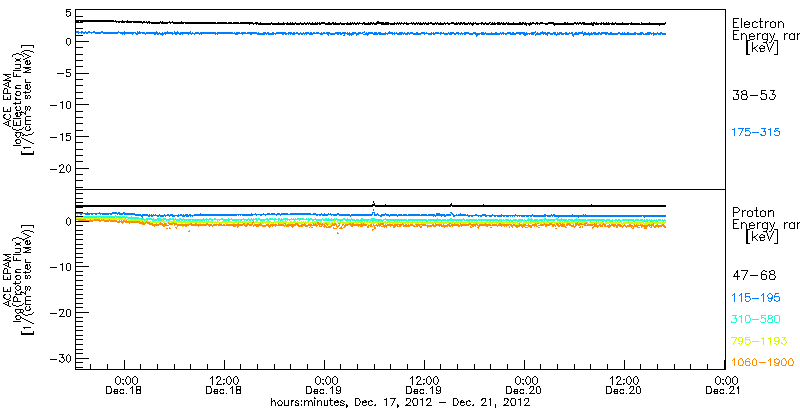Click the Proton Energy range legend heading

pos(766,225)
